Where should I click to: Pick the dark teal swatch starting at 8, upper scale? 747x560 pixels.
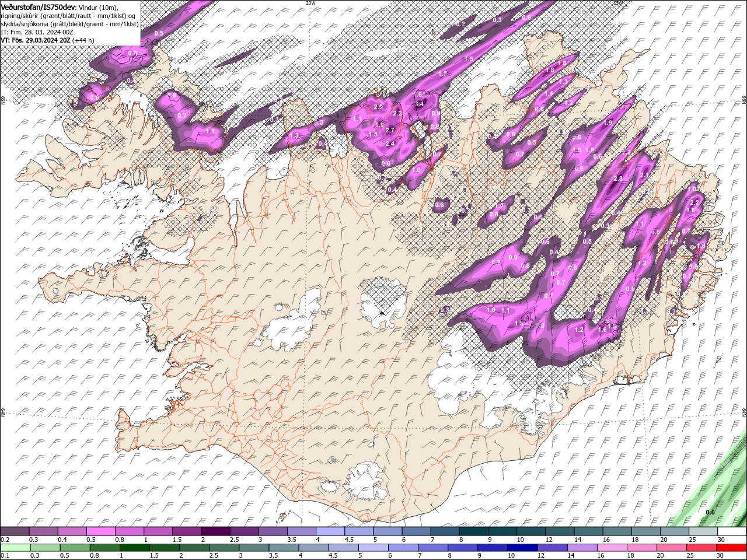click(x=473, y=531)
